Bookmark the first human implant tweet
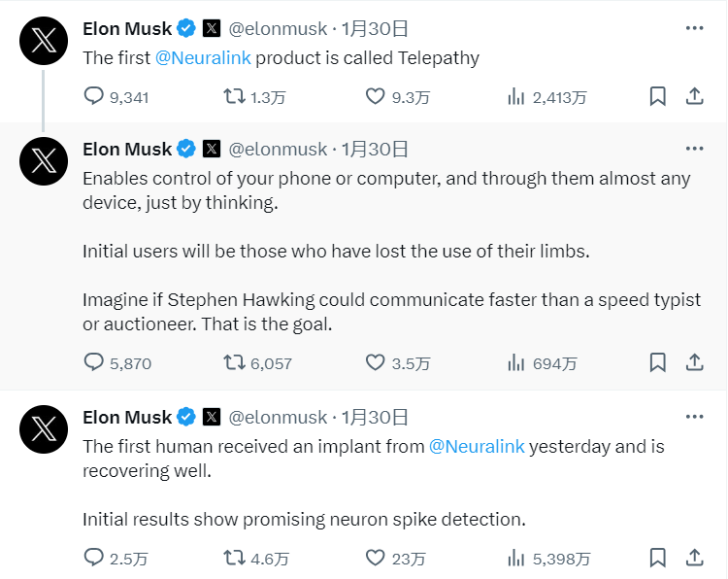This screenshot has width=728, height=579. click(x=657, y=558)
